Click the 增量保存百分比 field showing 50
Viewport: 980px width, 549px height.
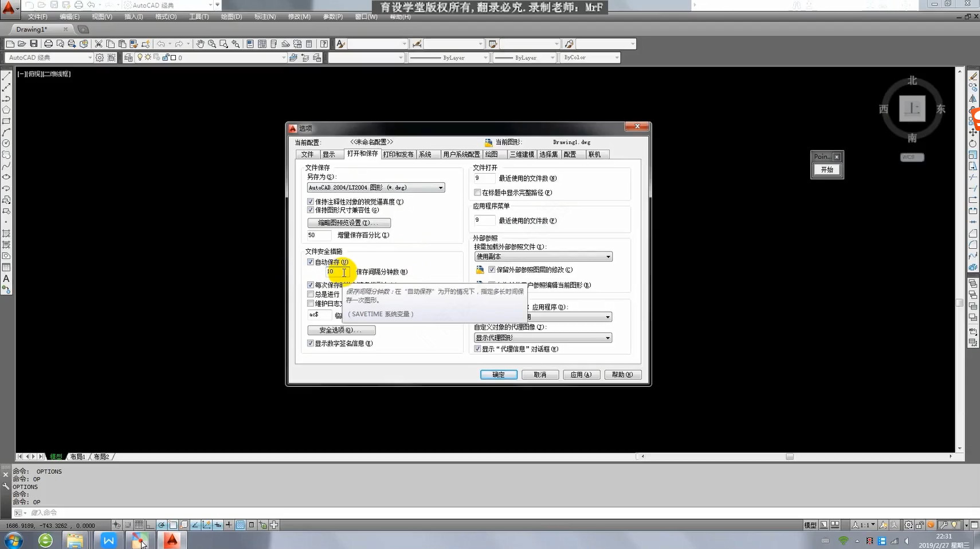(319, 235)
